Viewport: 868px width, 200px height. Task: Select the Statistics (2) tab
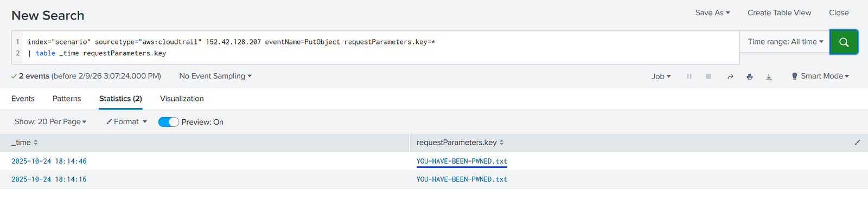coord(120,99)
